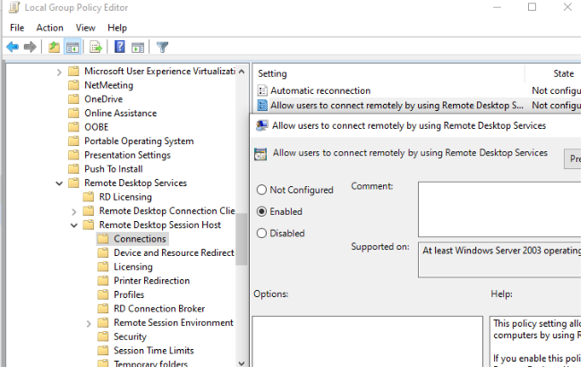This screenshot has width=588, height=375.
Task: Click the Previous Setting button
Action: [x=573, y=159]
